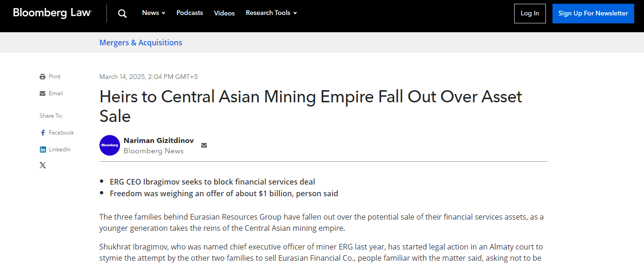
Task: Open the Mergers & Acquisitions section link
Action: click(x=141, y=43)
